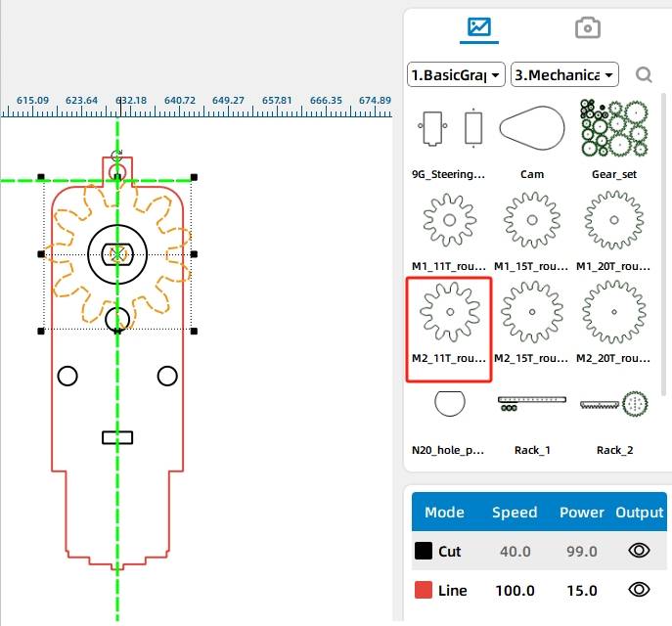Click the library search magnifier icon
The image size is (672, 626).
click(x=644, y=74)
